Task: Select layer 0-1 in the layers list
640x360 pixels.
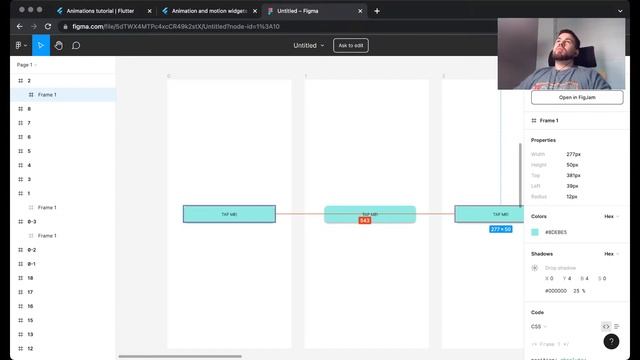Action: (x=63, y=264)
